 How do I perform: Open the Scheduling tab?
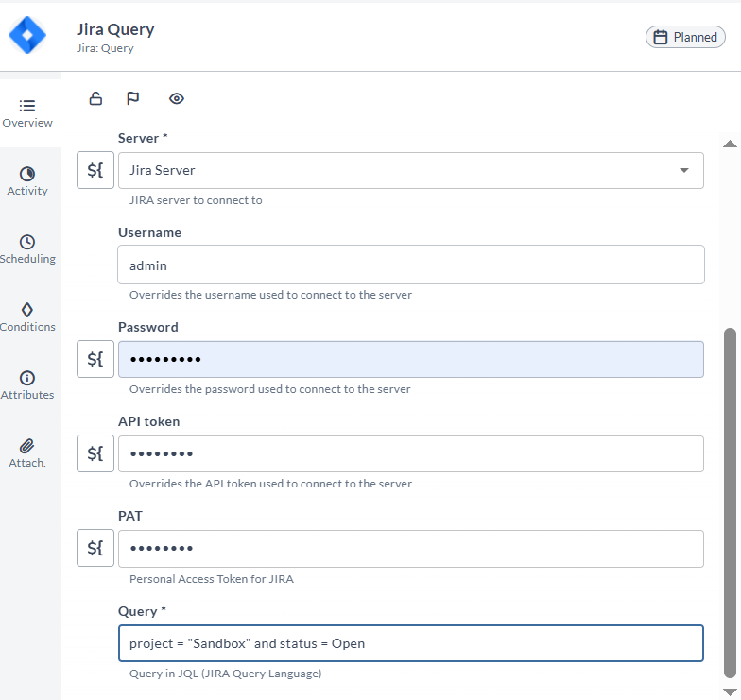pos(27,249)
